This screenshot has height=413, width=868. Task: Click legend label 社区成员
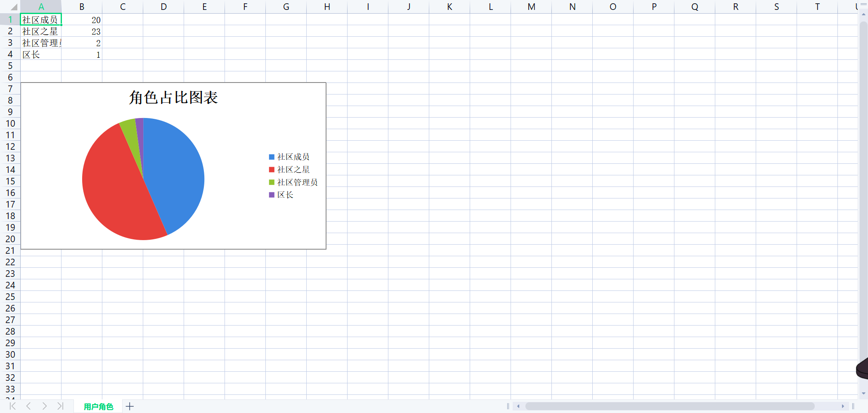[x=293, y=157]
